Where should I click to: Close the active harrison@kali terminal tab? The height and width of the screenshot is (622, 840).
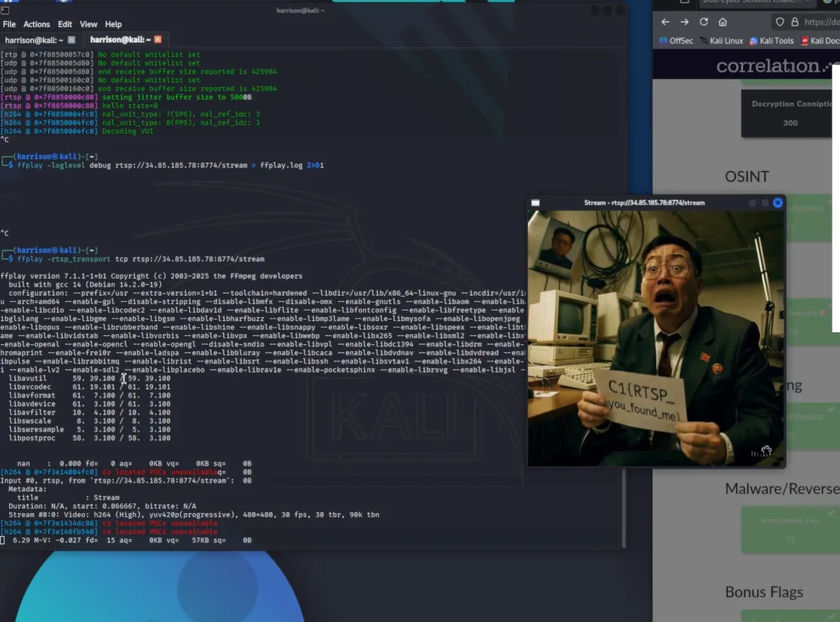157,40
